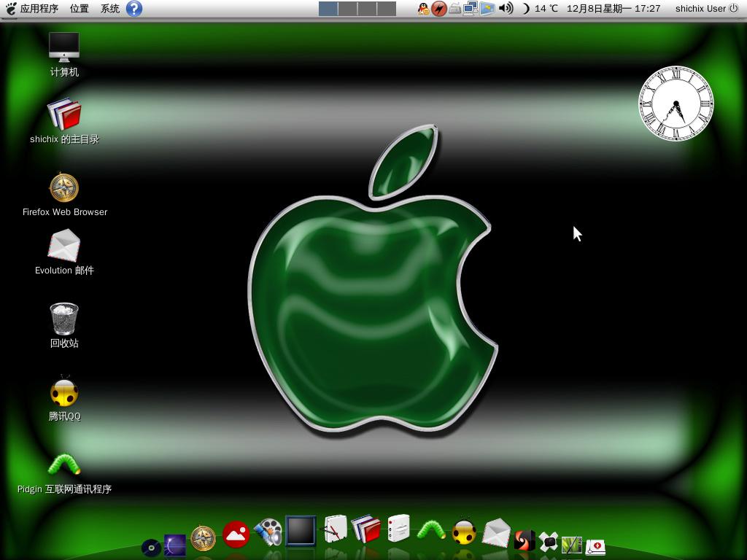Image resolution: width=747 pixels, height=560 pixels.
Task: Click the dark CD disc icon in the dock
Action: click(151, 548)
